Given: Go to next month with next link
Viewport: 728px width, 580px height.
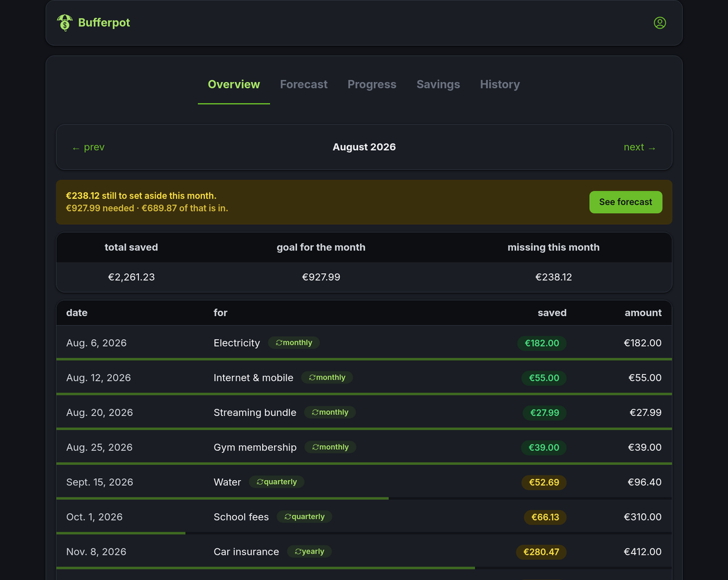Looking at the screenshot, I should click(640, 147).
